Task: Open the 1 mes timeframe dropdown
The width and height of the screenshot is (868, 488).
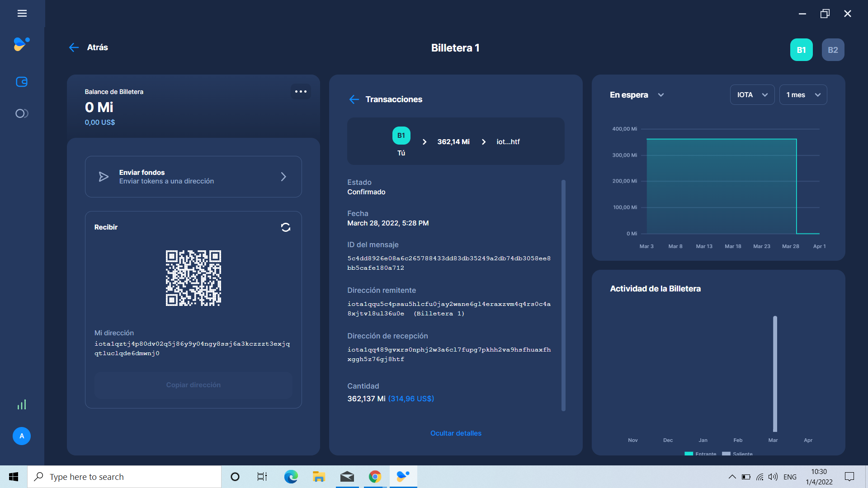Action: [x=803, y=95]
